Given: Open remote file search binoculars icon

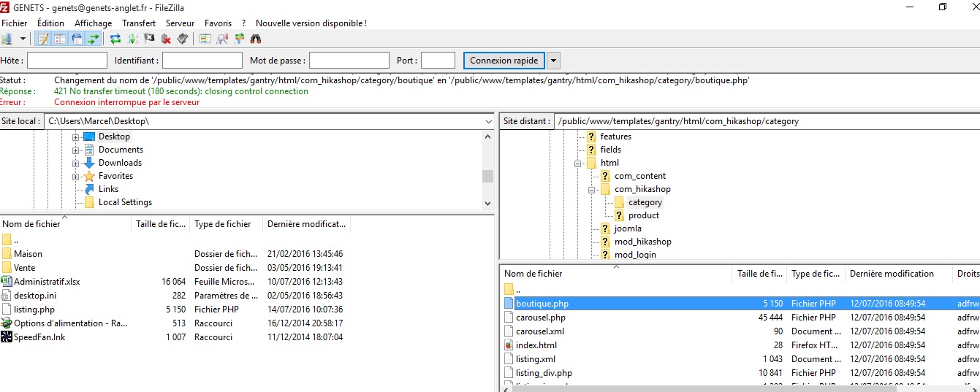Looking at the screenshot, I should point(256,39).
